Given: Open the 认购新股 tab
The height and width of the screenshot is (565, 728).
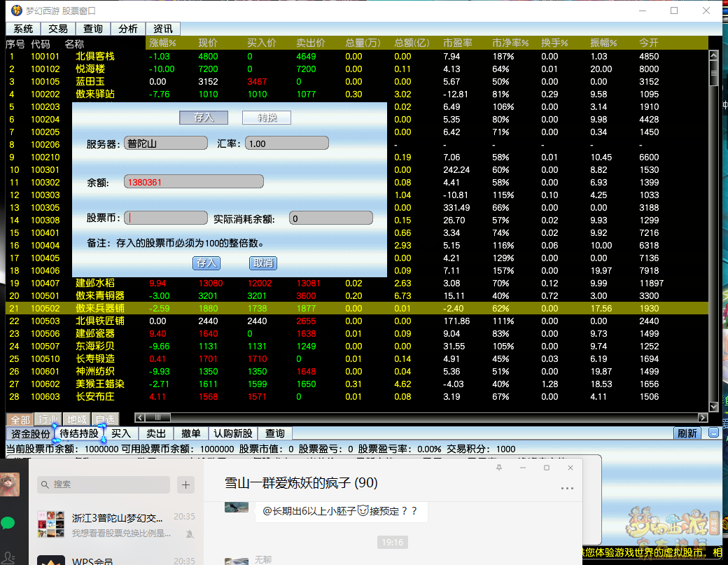Looking at the screenshot, I should coord(233,433).
